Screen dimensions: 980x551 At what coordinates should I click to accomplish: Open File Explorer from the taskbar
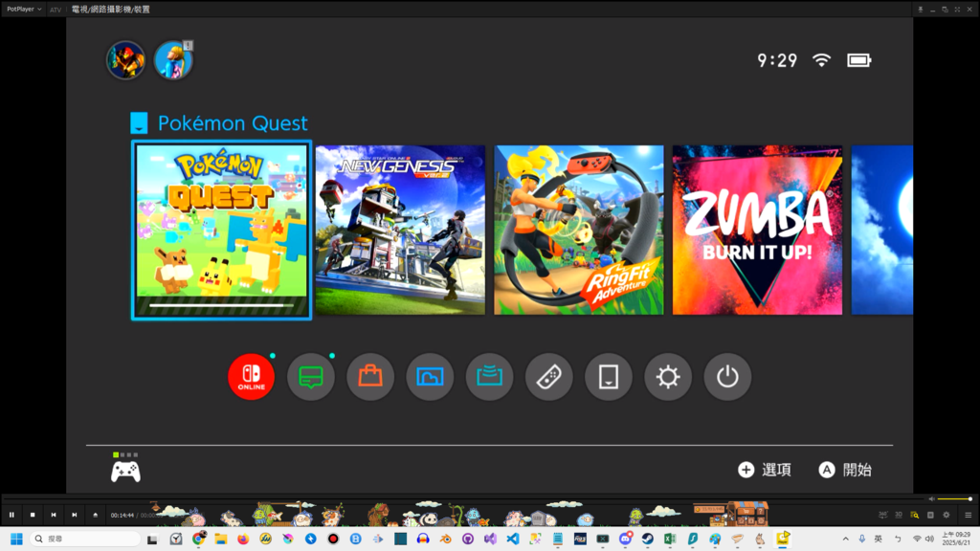point(221,539)
